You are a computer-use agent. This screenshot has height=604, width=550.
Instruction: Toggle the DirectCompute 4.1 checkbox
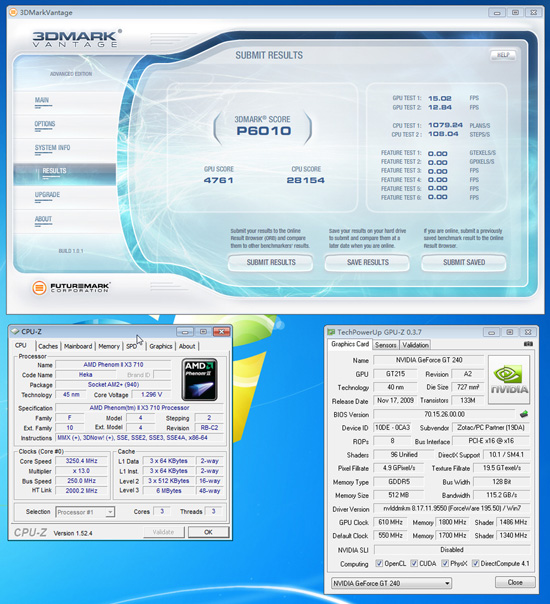476,564
